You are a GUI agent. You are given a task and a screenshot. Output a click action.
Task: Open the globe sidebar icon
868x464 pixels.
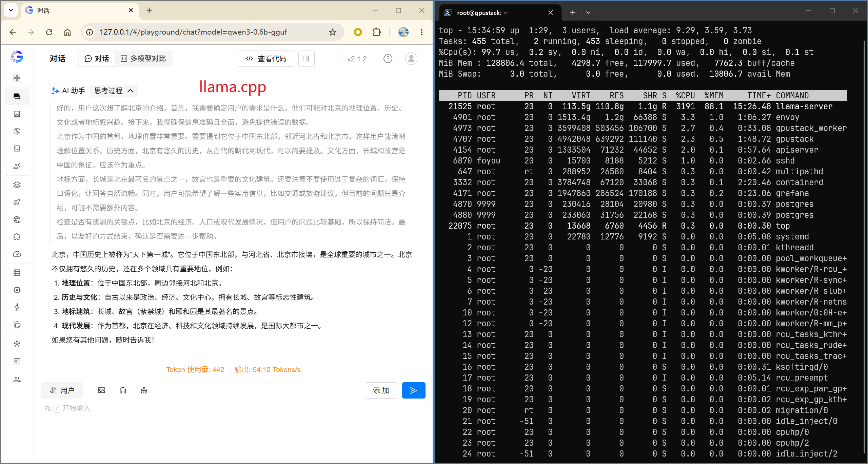click(x=17, y=220)
